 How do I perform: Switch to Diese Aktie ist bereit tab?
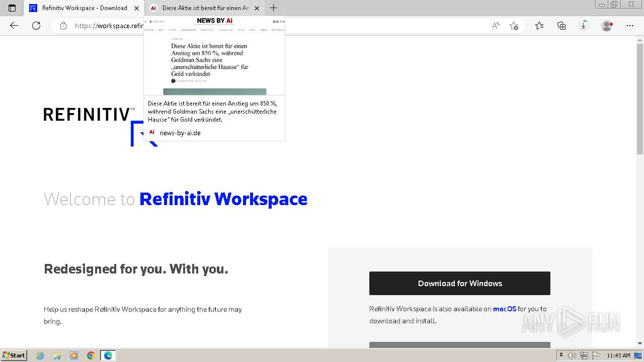[x=205, y=8]
